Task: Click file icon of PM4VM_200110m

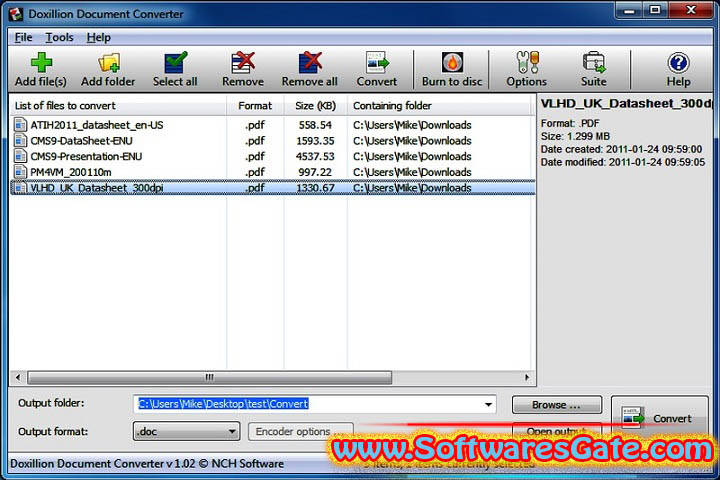Action: click(20, 171)
